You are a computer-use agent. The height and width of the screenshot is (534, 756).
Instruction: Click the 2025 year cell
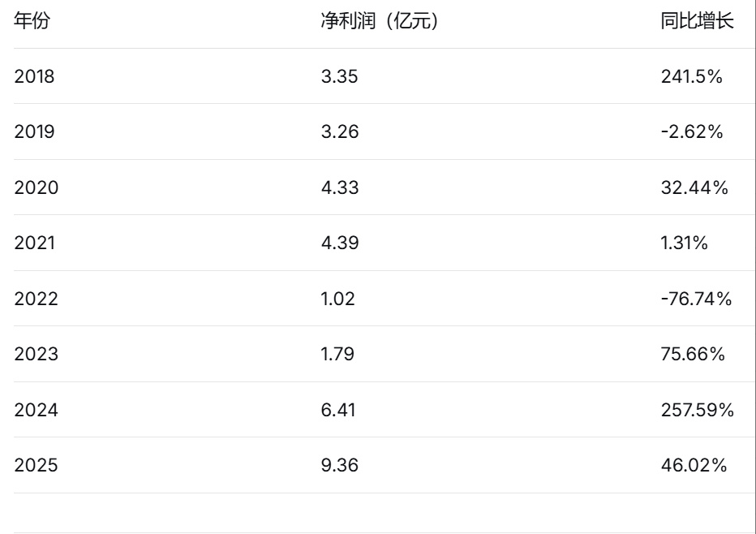(x=36, y=466)
